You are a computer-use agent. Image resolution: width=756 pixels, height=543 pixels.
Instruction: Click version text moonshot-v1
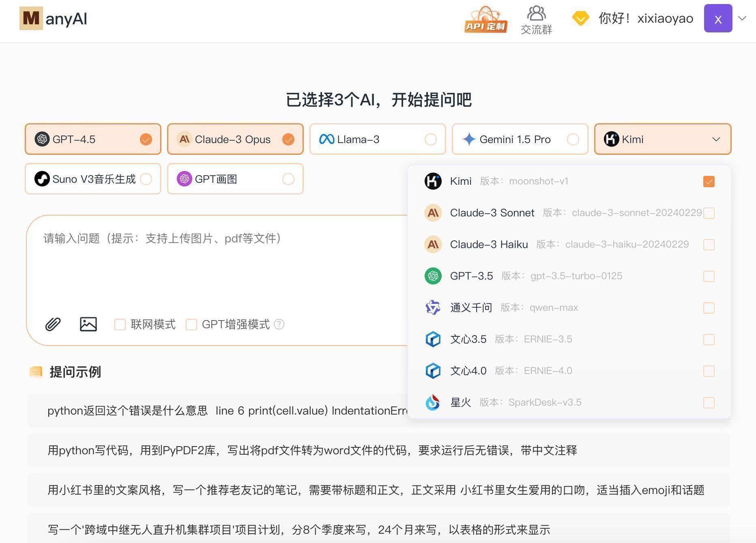point(539,181)
